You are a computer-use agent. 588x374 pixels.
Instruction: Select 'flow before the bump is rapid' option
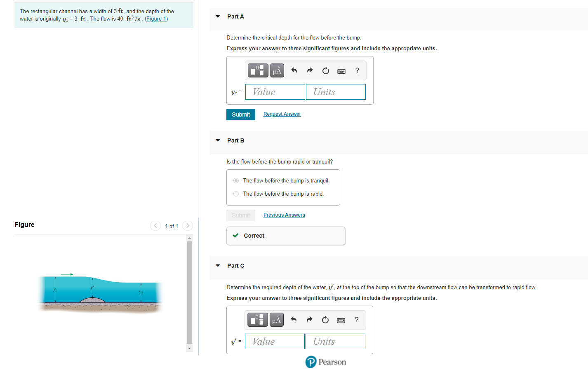pyautogui.click(x=236, y=194)
